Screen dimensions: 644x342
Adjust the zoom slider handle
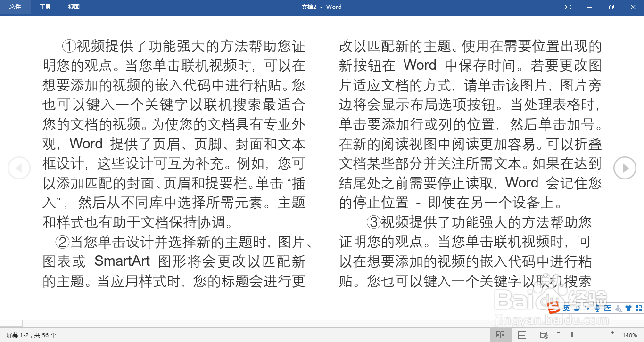[x=572, y=334]
